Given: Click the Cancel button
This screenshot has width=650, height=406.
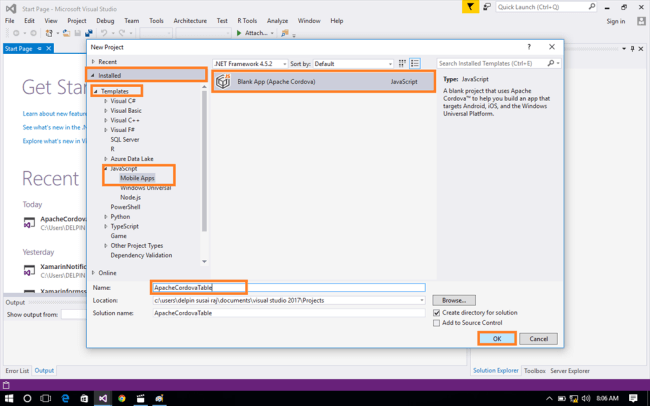Looking at the screenshot, I should (538, 339).
